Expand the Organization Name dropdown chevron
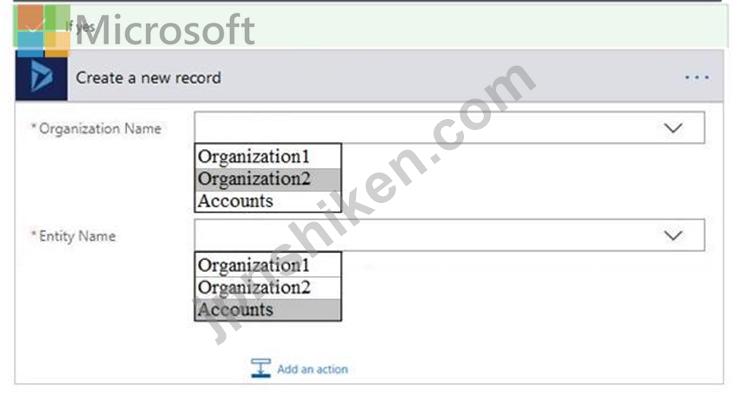 coord(673,128)
